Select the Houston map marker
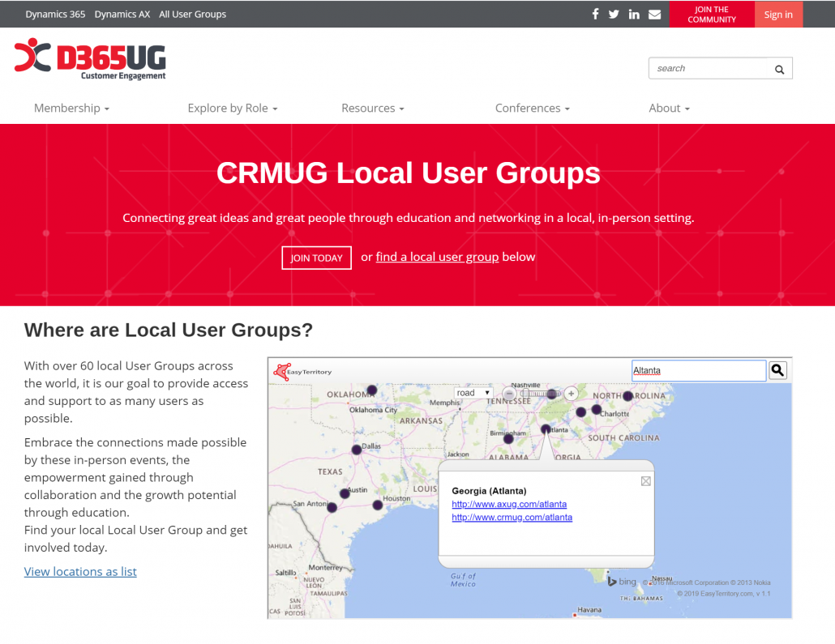 378,505
